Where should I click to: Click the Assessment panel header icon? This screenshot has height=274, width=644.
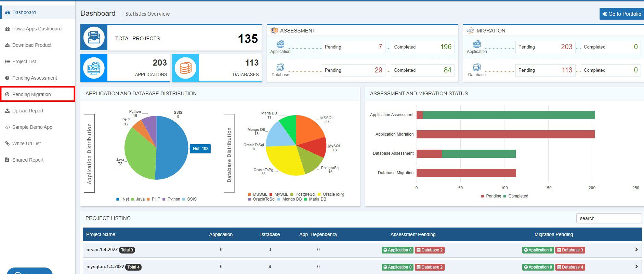coord(274,31)
